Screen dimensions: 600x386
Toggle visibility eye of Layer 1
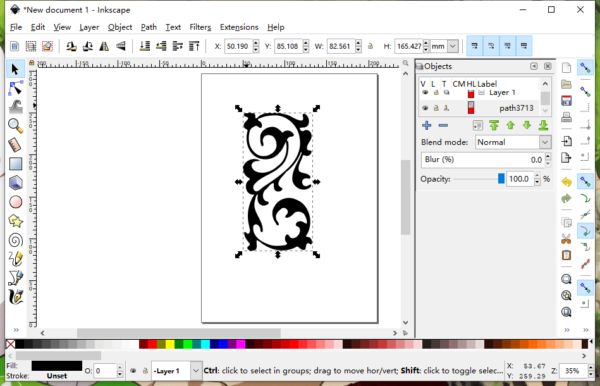click(425, 93)
